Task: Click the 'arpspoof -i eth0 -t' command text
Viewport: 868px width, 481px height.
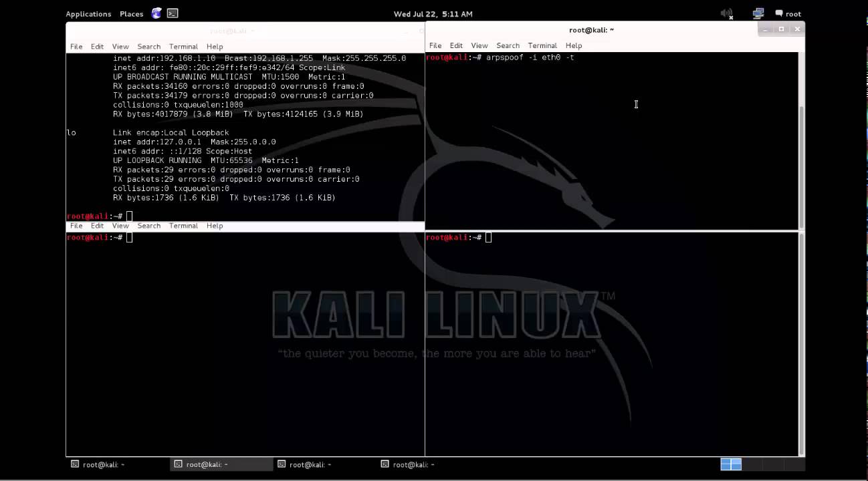Action: point(530,57)
